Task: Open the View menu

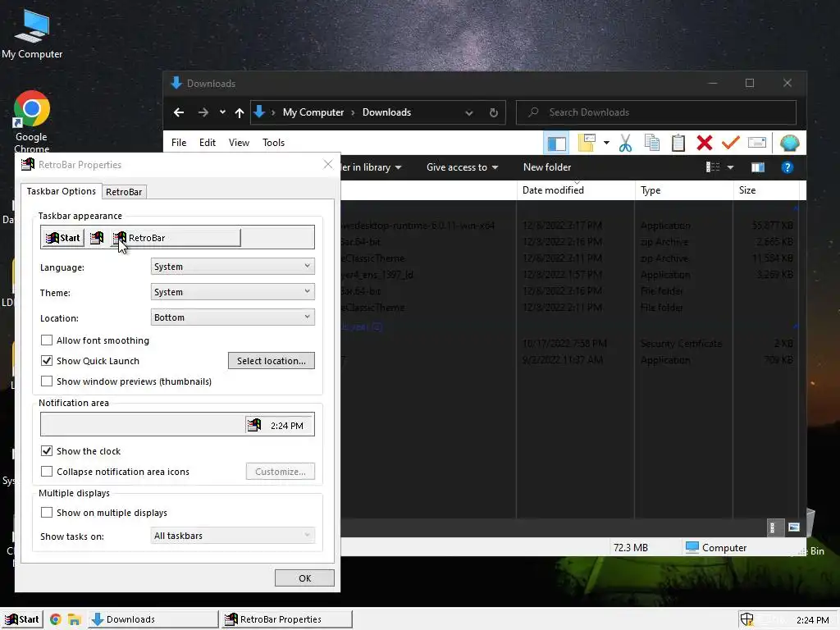Action: (239, 143)
